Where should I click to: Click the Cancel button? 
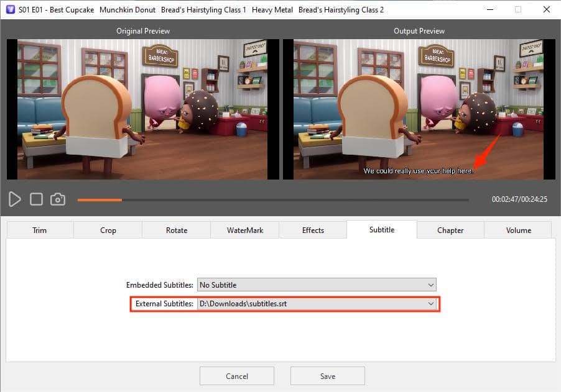236,375
